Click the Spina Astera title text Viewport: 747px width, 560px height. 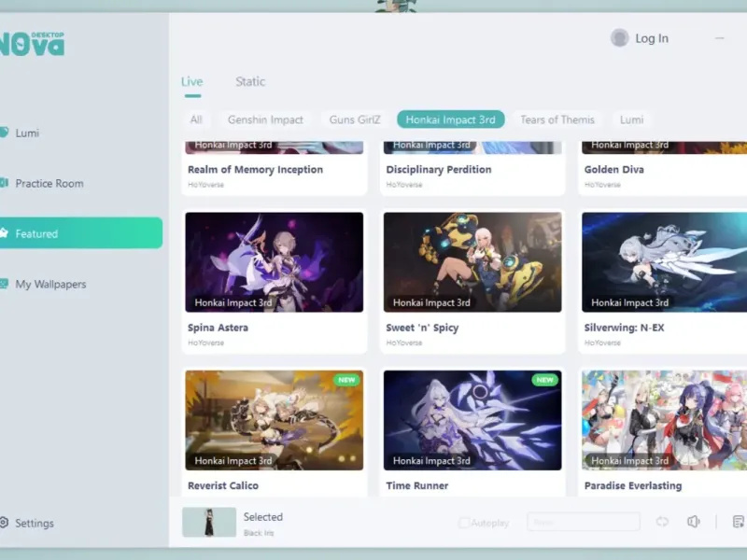pyautogui.click(x=218, y=328)
